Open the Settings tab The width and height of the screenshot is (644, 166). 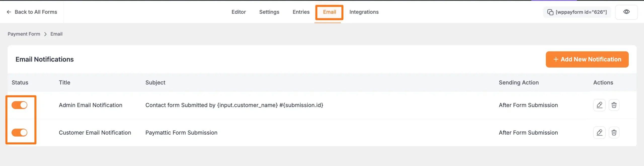coord(269,12)
